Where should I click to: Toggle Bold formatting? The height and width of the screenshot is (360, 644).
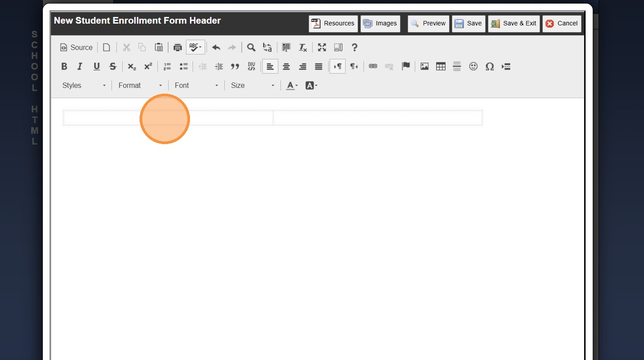[64, 66]
